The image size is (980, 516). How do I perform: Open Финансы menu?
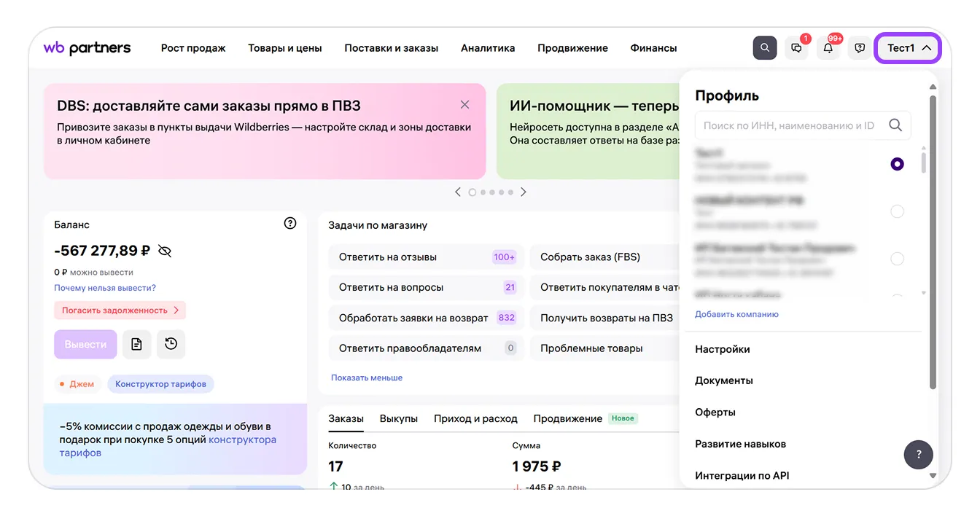click(653, 48)
